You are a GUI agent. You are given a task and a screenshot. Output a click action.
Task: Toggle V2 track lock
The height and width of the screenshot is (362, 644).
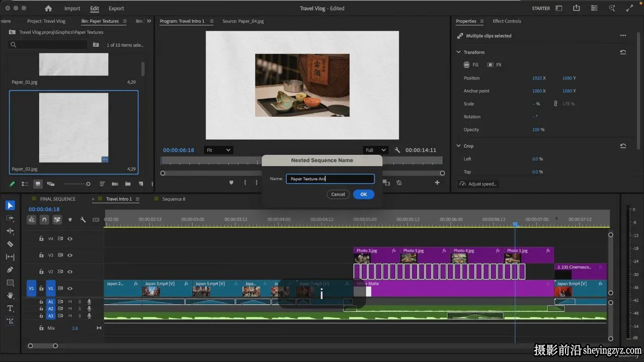(41, 271)
